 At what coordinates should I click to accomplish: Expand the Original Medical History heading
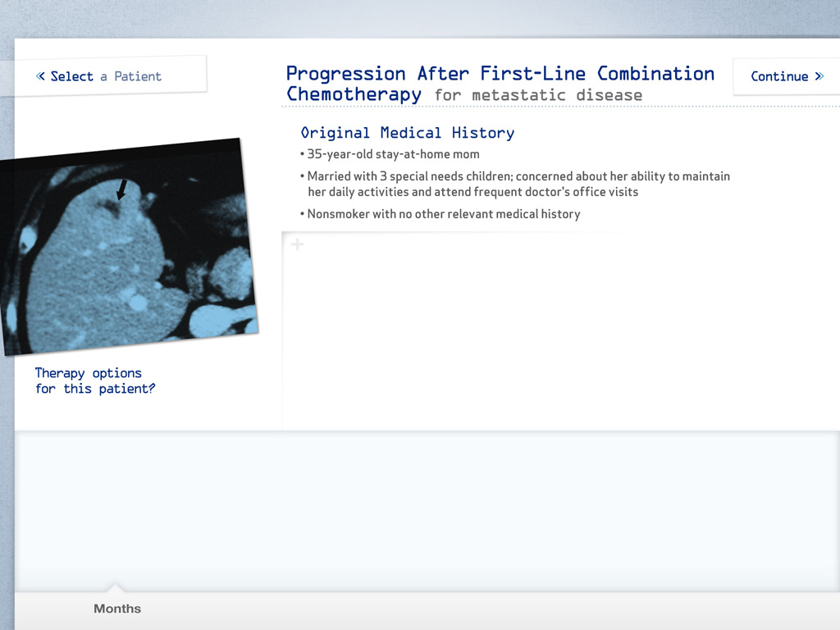pyautogui.click(x=408, y=133)
